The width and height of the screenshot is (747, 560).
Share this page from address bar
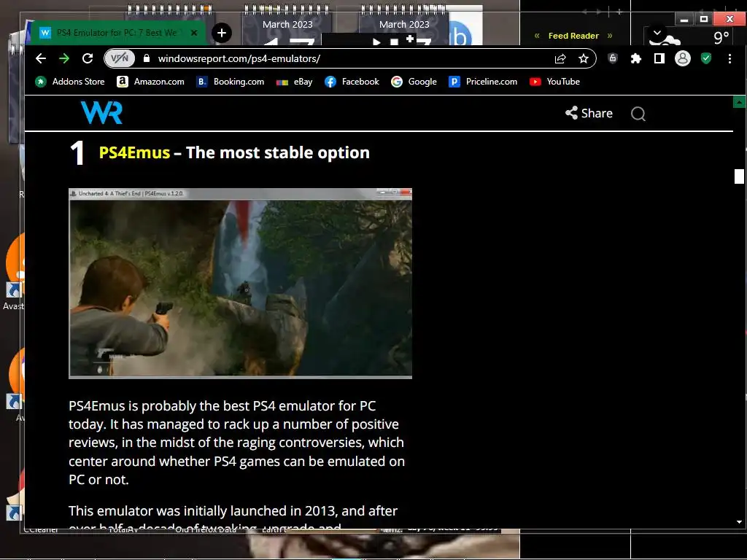click(x=560, y=58)
